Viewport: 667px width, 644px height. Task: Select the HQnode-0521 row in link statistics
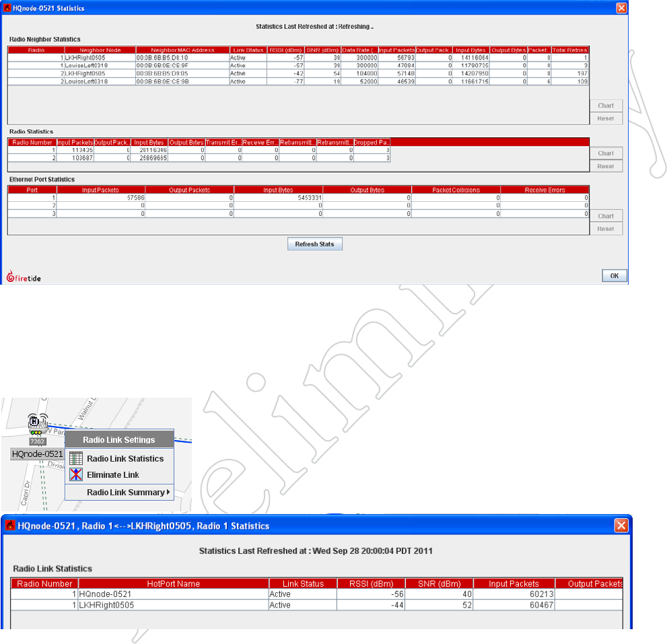pyautogui.click(x=316, y=594)
